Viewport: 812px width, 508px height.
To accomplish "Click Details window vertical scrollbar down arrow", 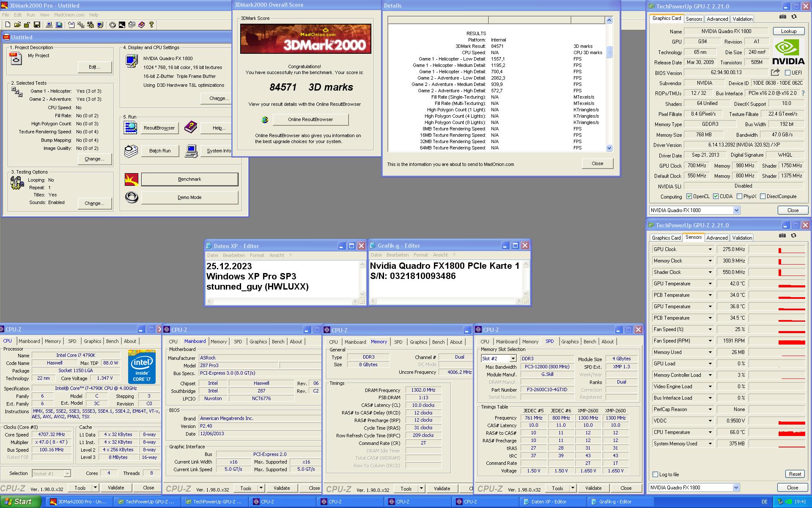I will click(x=609, y=148).
